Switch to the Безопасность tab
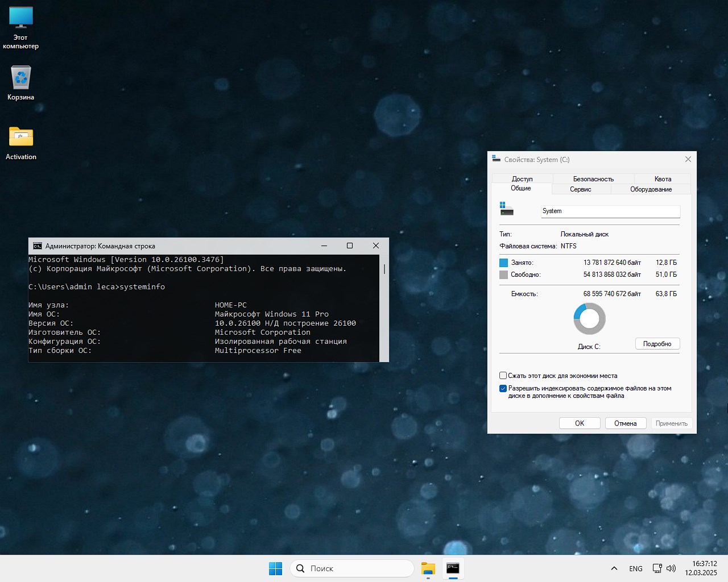This screenshot has height=582, width=728. pyautogui.click(x=593, y=179)
